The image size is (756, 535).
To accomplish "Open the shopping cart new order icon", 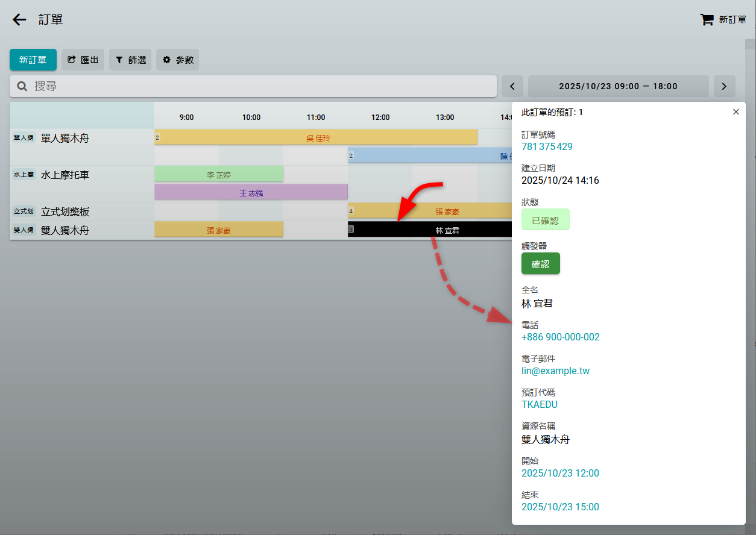I will (707, 19).
